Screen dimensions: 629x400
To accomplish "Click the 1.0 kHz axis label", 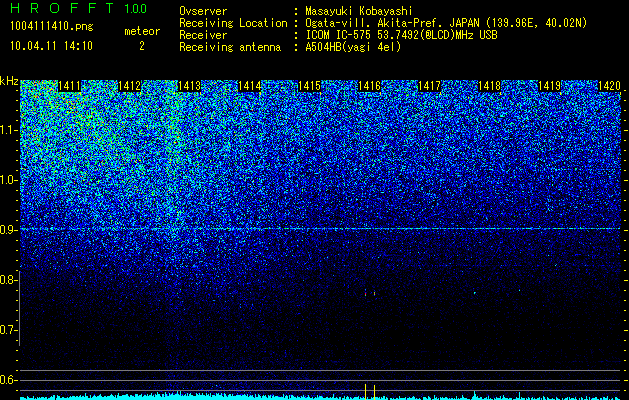I will coord(8,180).
